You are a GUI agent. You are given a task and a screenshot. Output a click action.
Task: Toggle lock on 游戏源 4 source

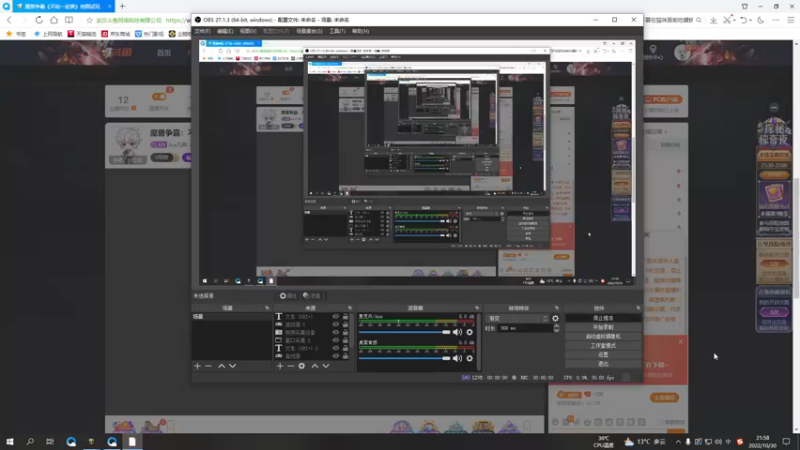click(345, 324)
